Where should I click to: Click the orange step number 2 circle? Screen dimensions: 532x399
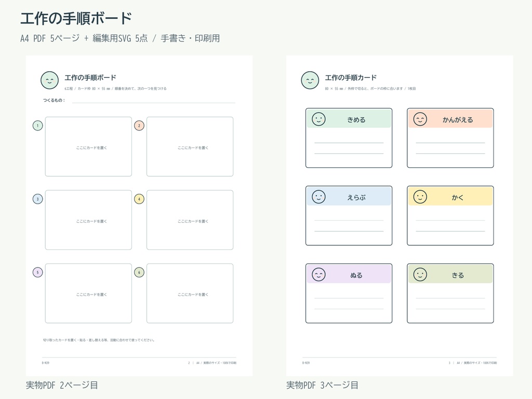click(139, 126)
